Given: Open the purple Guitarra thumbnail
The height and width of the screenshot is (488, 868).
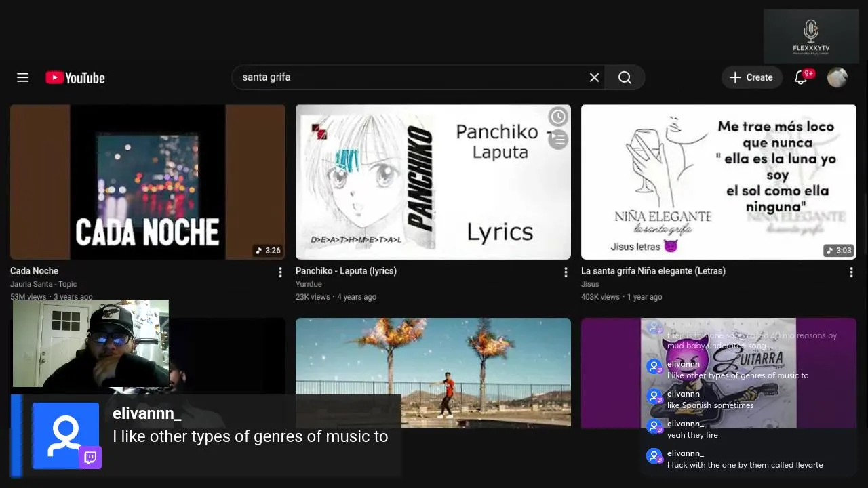Looking at the screenshot, I should click(x=719, y=373).
